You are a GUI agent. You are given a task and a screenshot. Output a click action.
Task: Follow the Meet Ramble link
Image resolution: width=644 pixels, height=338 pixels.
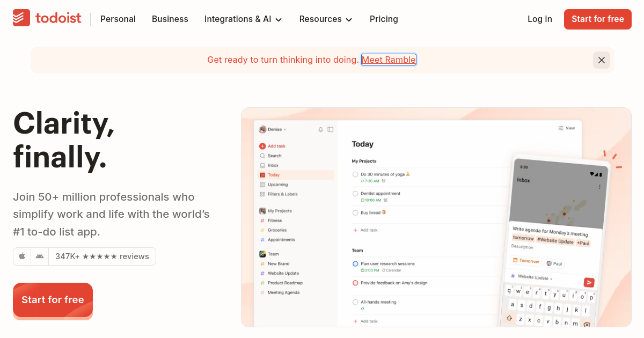389,60
